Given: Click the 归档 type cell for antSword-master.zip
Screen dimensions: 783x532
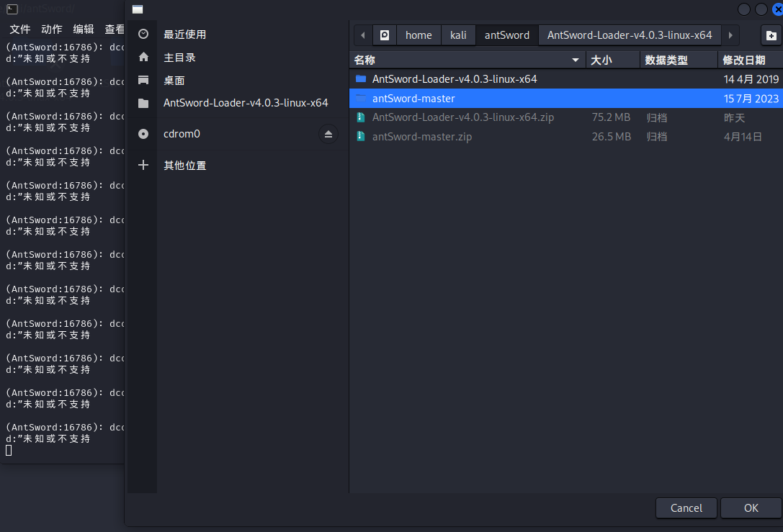Looking at the screenshot, I should click(657, 137).
